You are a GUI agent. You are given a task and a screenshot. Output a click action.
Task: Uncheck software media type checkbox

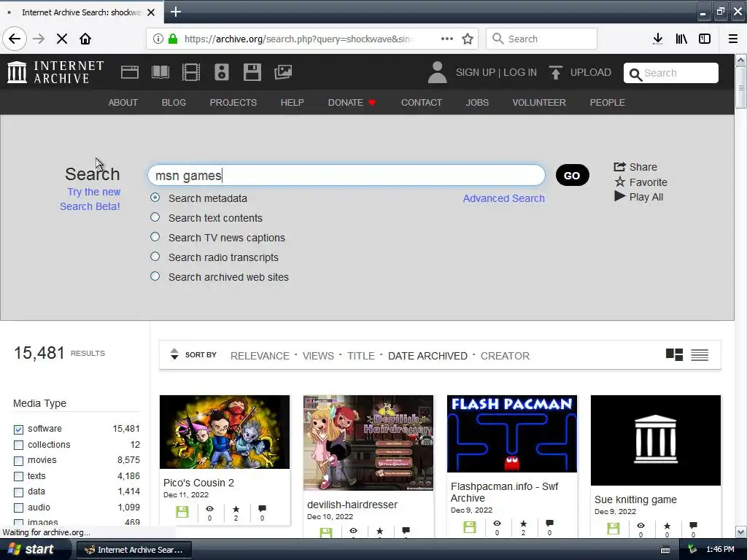[x=18, y=429]
